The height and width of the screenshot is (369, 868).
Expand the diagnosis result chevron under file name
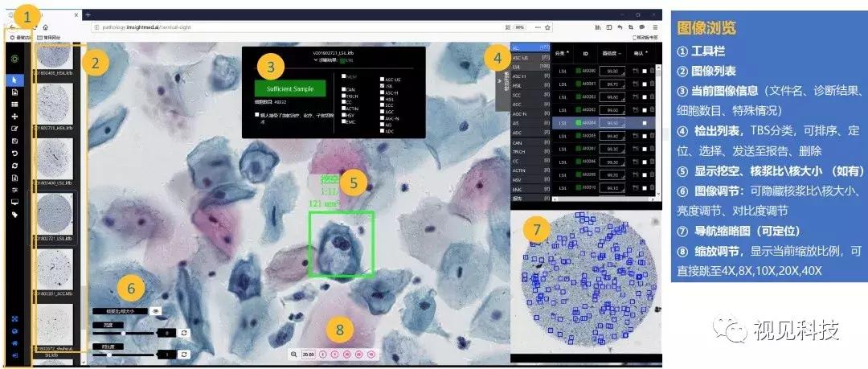[316, 59]
